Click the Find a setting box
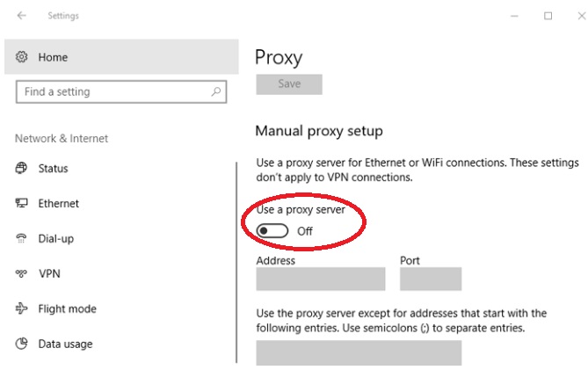 coord(121,91)
